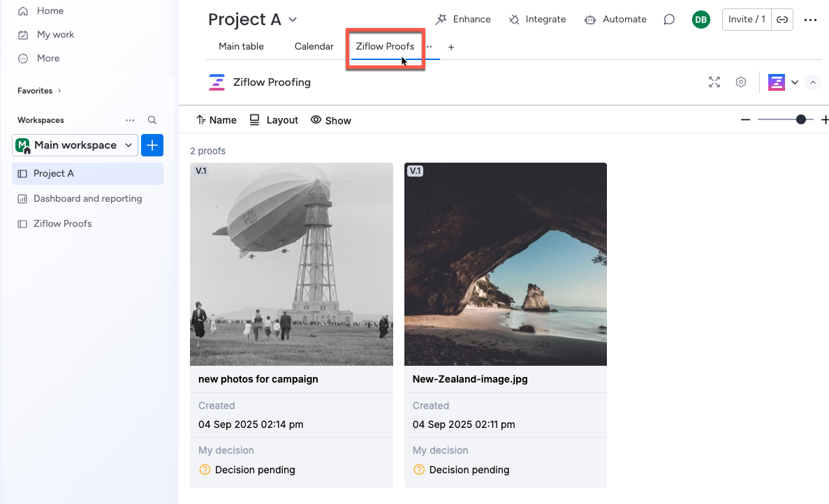Click the Ziflow Proofing logo icon
This screenshot has height=504, width=829.
pyautogui.click(x=217, y=82)
